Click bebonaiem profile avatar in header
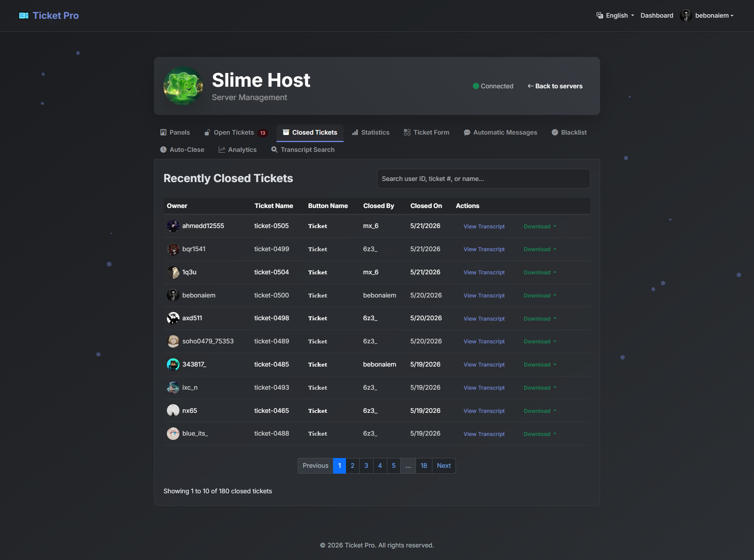Screen dimensions: 754x560 pos(686,15)
